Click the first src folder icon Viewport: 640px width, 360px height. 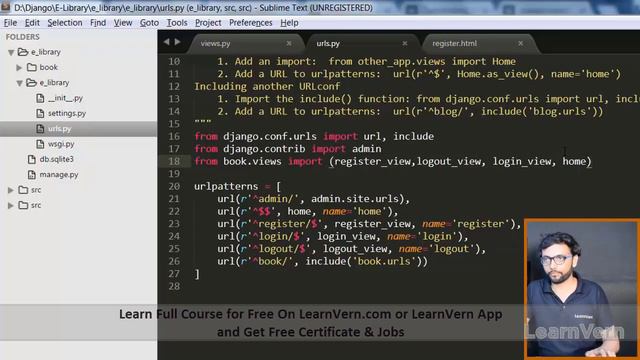point(23,190)
